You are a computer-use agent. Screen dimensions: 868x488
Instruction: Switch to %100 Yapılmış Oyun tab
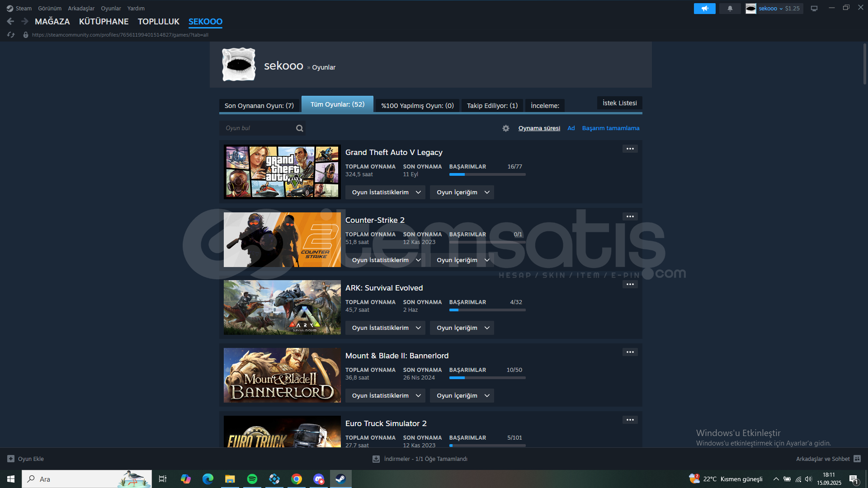point(417,106)
